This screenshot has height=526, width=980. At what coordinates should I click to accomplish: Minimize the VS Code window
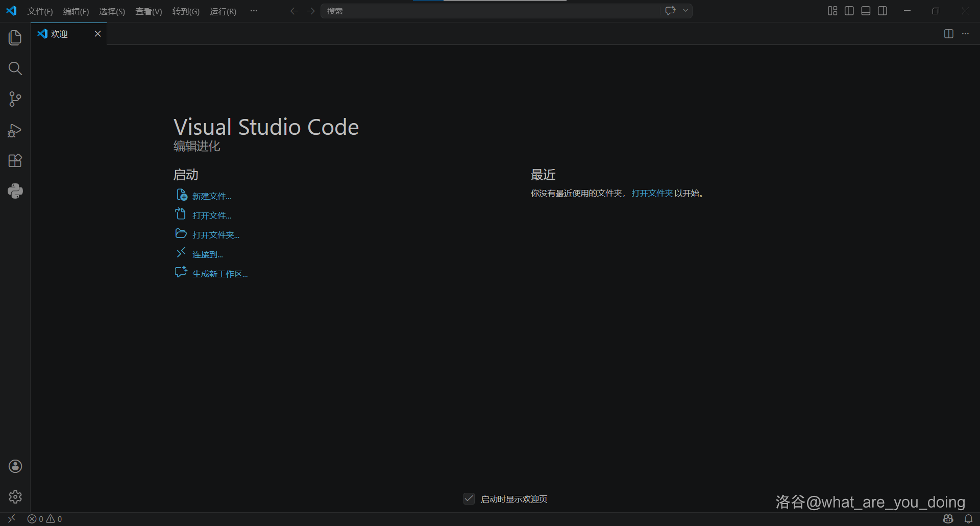(907, 11)
